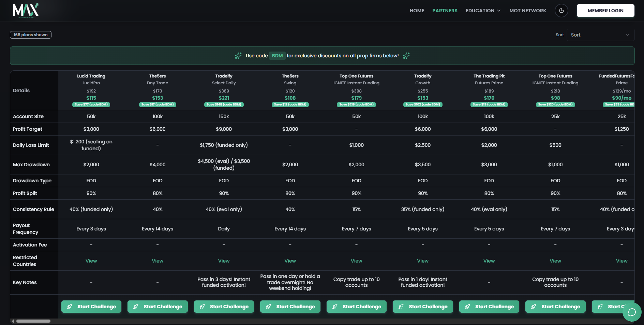Click the 'Save $77 (code BDM)' badge

point(91,104)
